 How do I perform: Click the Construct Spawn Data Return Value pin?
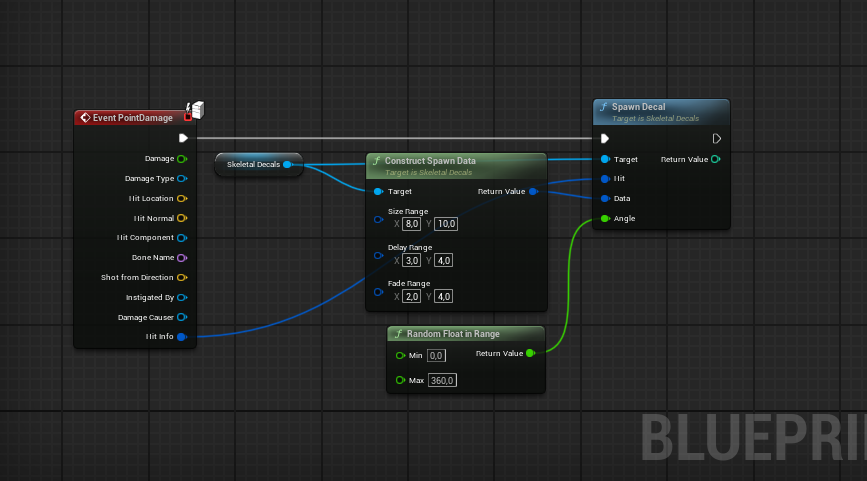pyautogui.click(x=532, y=191)
